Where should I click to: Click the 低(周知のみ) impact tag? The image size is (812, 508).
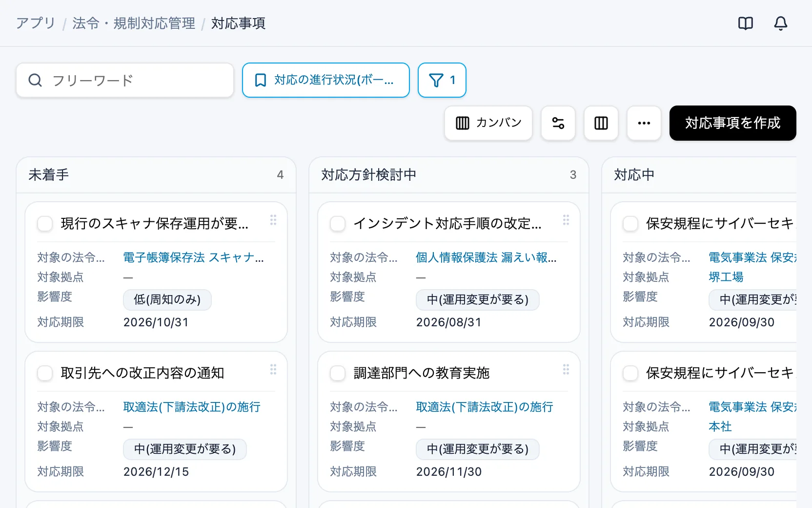pyautogui.click(x=167, y=299)
